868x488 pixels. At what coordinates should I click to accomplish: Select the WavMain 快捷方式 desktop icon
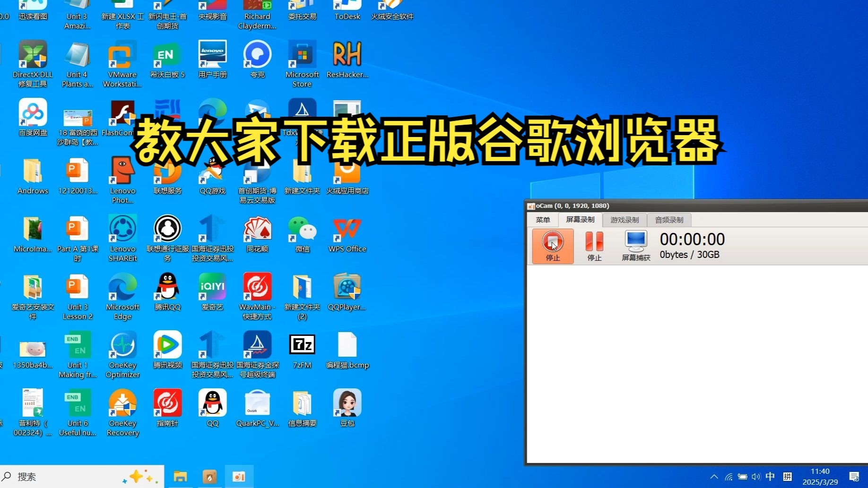[x=257, y=296]
